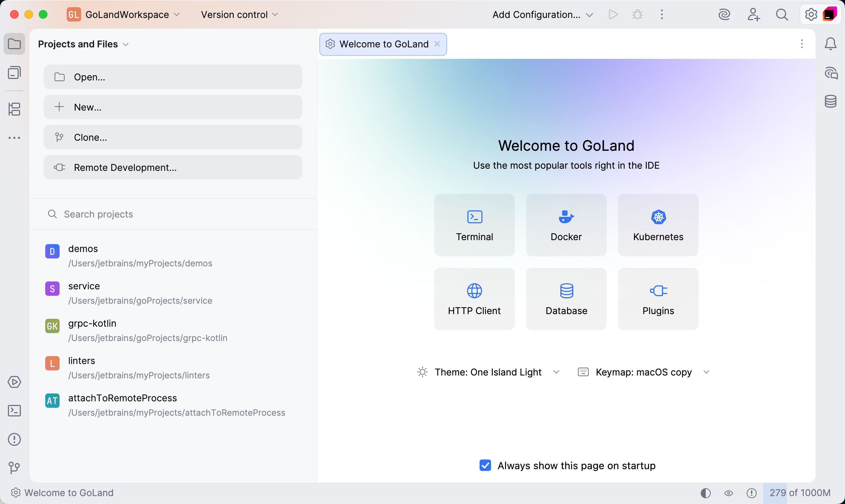Toggle the half-circle theme icon in status bar
The height and width of the screenshot is (504, 845).
coord(705,493)
